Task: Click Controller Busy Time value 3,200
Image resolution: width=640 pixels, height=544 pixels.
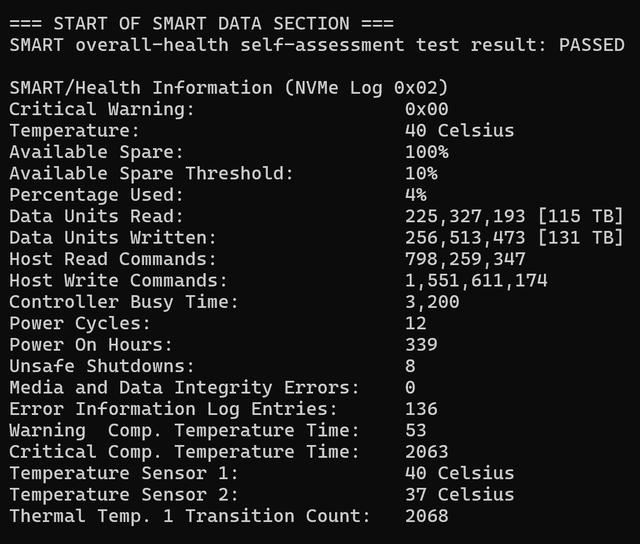Action: [432, 302]
